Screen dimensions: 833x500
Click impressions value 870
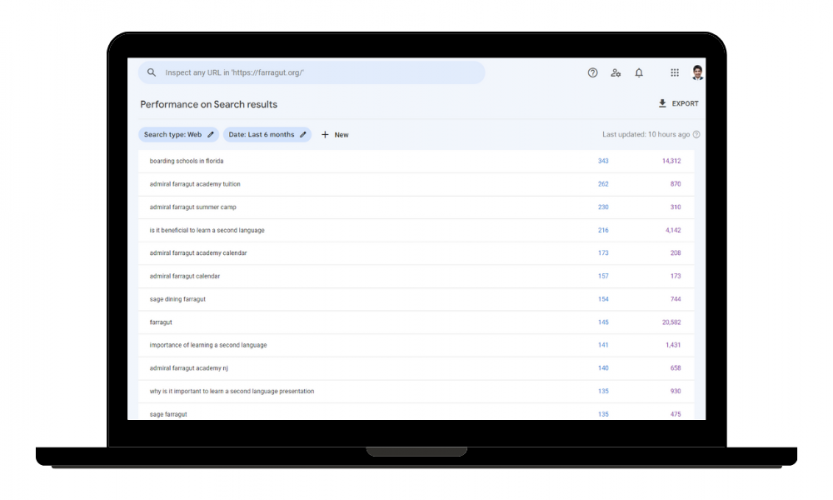point(675,184)
